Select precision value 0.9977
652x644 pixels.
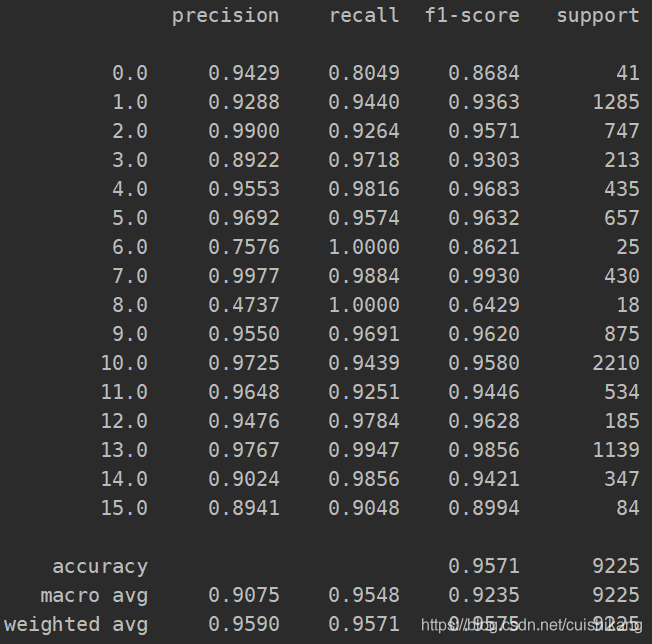click(x=244, y=276)
